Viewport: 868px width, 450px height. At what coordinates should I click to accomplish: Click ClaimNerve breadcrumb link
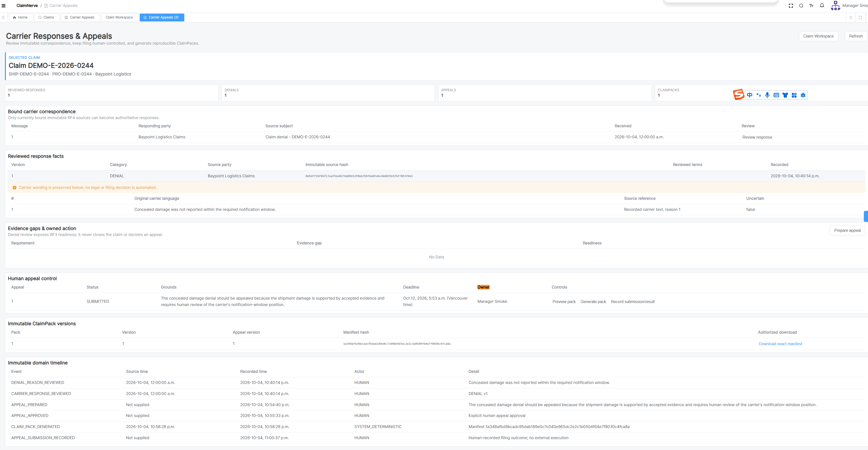tap(27, 6)
